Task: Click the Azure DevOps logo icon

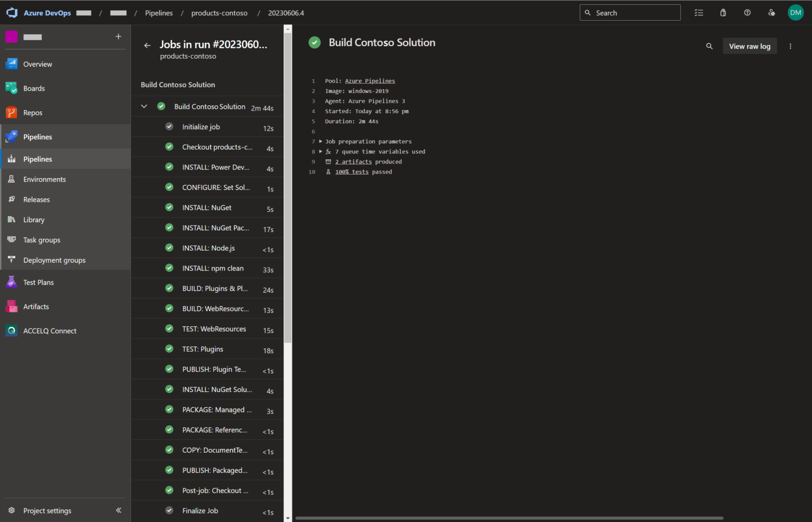Action: [x=12, y=13]
